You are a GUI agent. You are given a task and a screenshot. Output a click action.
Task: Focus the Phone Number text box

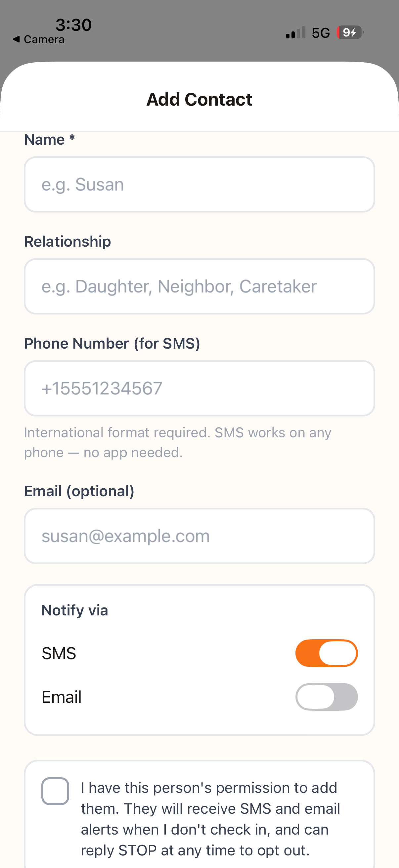[199, 388]
